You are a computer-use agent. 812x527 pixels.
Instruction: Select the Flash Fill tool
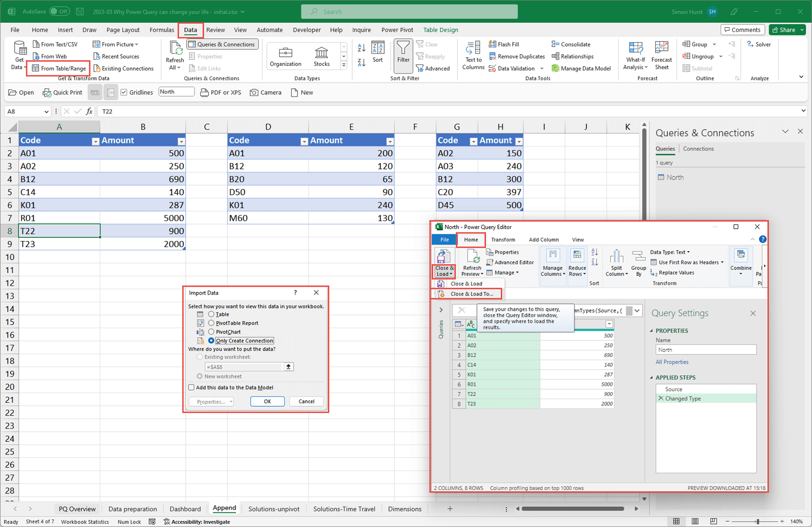[506, 44]
